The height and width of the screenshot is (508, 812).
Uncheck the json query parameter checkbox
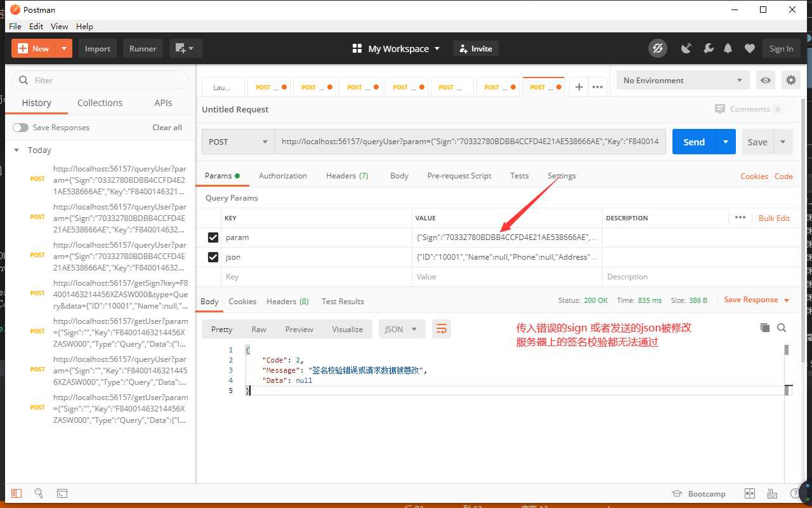(x=213, y=257)
